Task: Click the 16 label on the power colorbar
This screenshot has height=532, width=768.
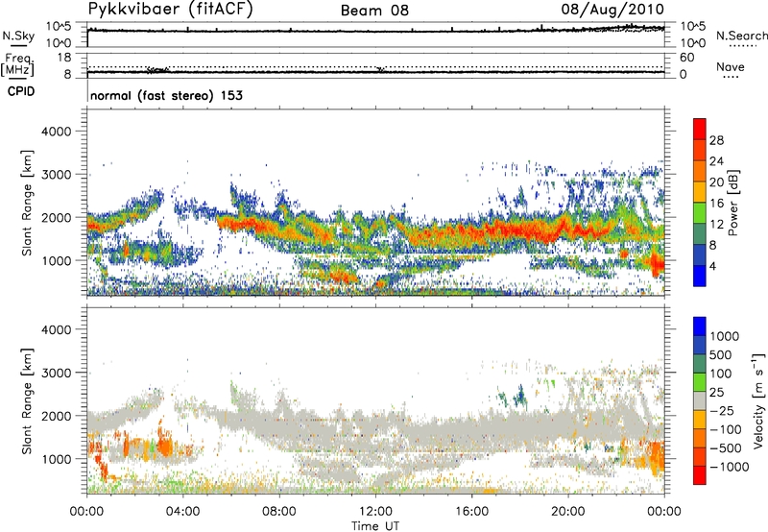Action: click(716, 204)
